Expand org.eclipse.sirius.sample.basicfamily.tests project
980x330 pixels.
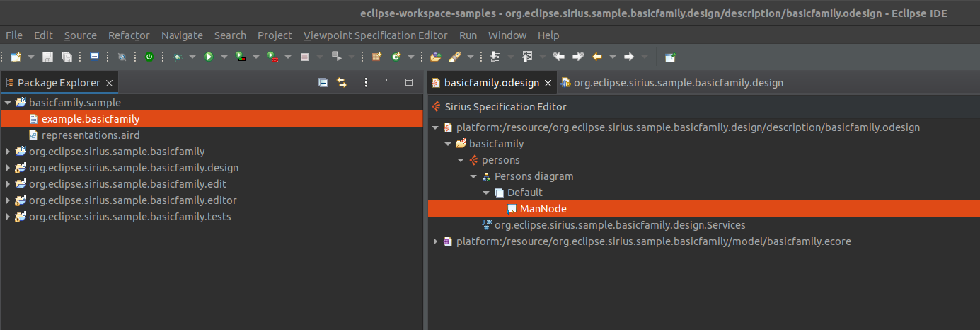8,217
